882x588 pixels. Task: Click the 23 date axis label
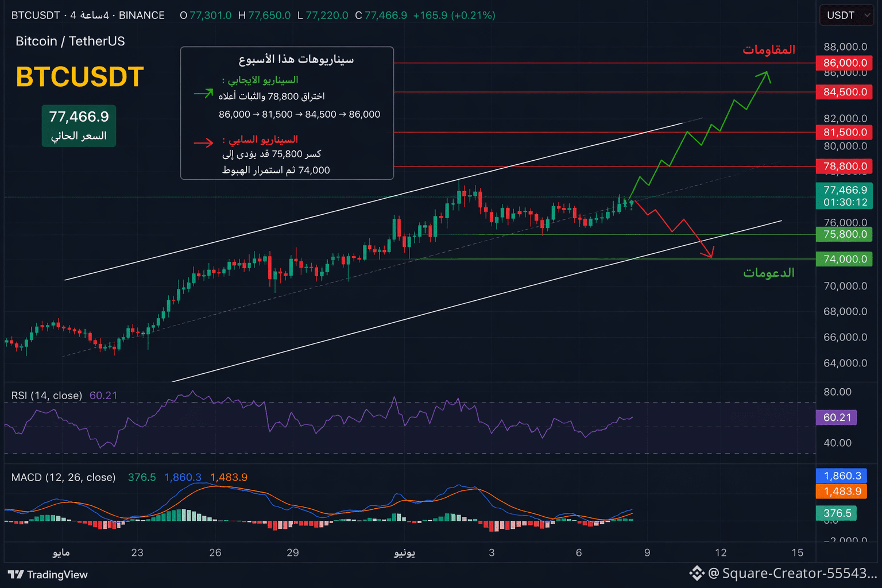coord(137,552)
